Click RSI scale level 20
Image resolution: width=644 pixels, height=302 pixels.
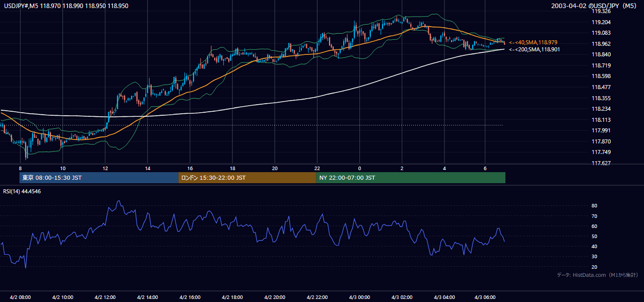pyautogui.click(x=595, y=267)
